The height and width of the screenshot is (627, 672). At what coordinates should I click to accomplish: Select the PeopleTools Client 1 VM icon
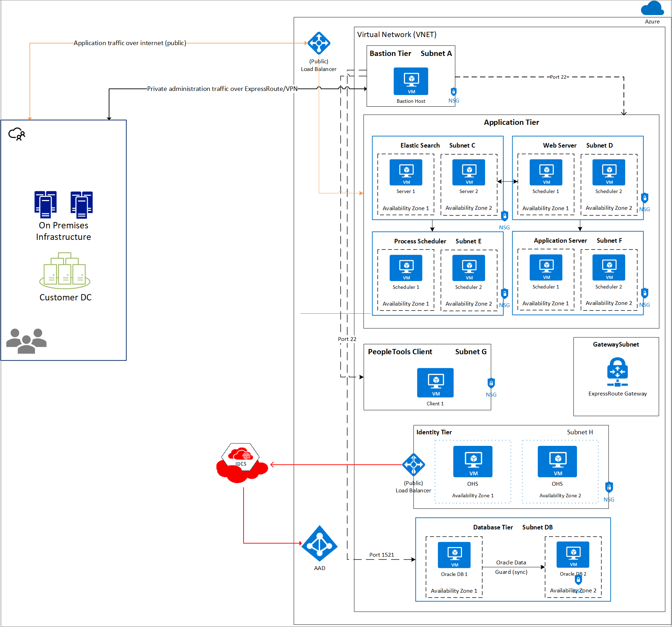coord(435,383)
